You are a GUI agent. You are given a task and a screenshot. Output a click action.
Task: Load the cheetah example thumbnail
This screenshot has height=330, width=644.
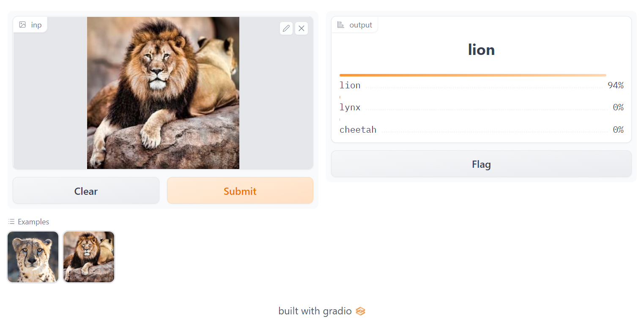pyautogui.click(x=33, y=257)
